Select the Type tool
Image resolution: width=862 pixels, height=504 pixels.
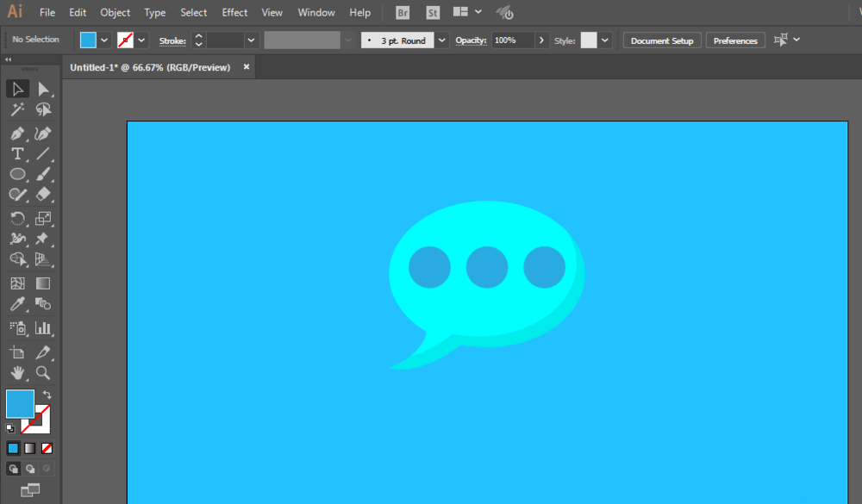(17, 154)
